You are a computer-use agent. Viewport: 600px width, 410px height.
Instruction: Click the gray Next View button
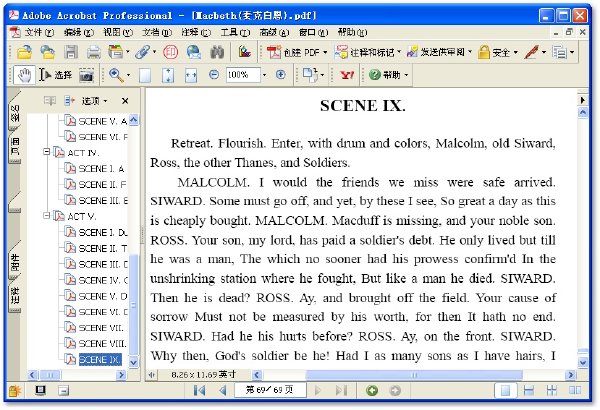(395, 390)
